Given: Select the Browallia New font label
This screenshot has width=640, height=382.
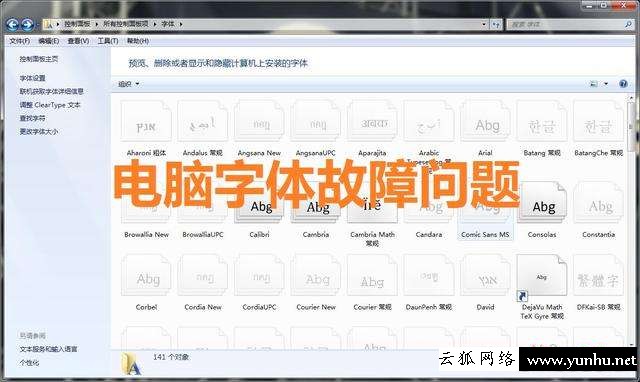Looking at the screenshot, I should click(146, 235).
